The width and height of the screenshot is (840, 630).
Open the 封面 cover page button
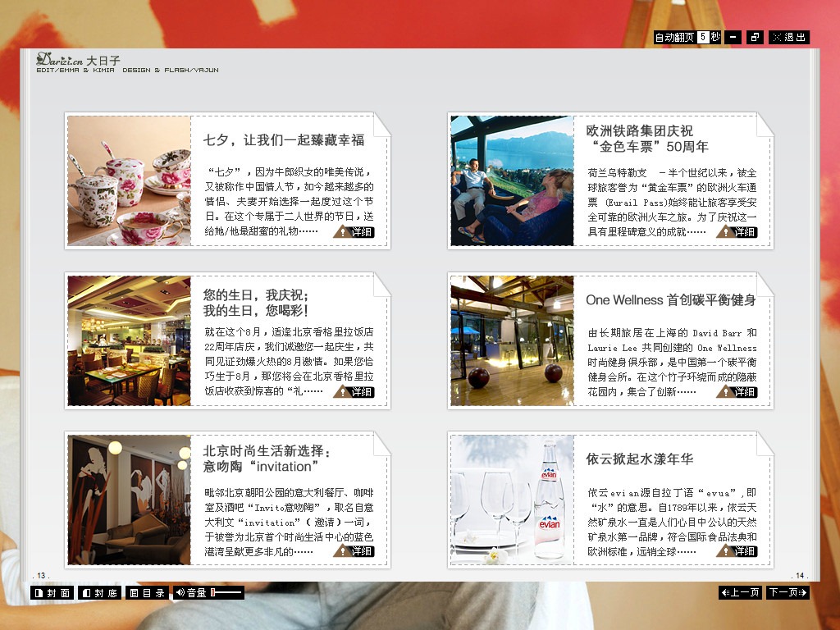click(x=52, y=592)
